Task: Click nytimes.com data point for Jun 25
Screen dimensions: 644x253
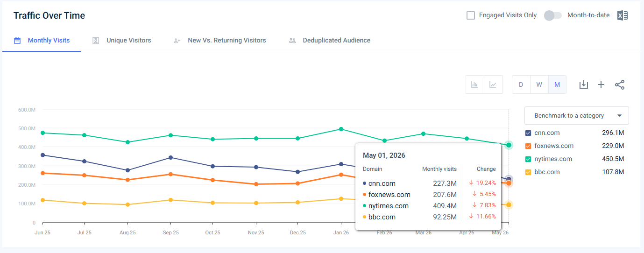Action: click(42, 133)
